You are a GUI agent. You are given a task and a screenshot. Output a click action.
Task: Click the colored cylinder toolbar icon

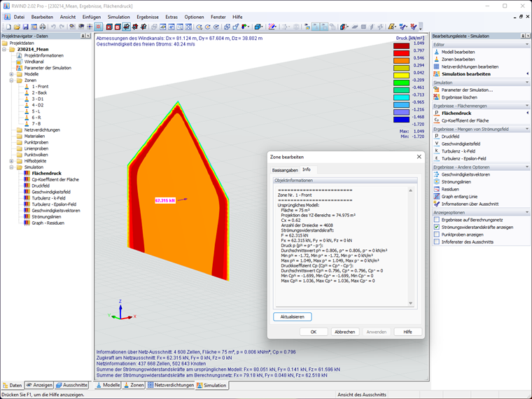tap(344, 27)
